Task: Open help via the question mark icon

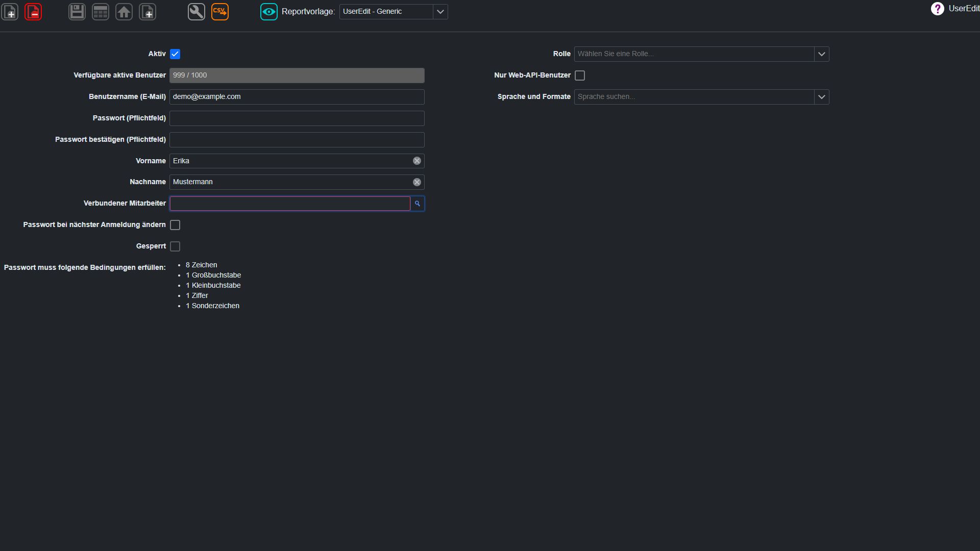Action: point(937,9)
